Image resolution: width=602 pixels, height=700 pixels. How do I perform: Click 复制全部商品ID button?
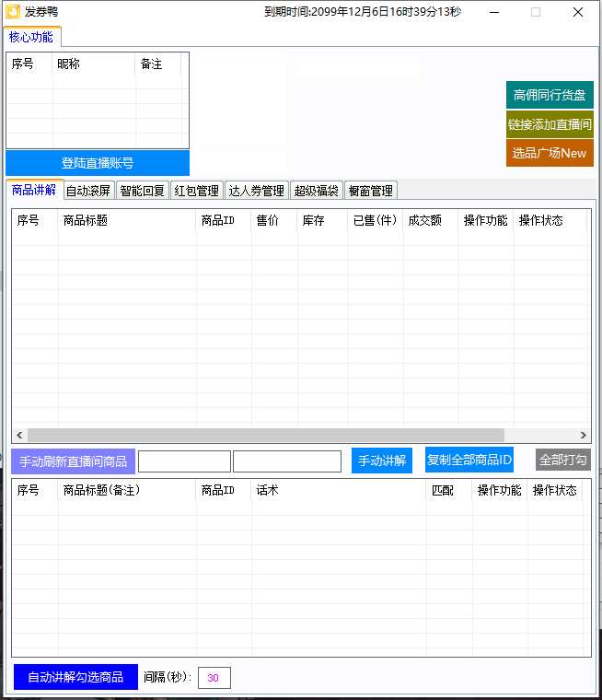click(469, 460)
